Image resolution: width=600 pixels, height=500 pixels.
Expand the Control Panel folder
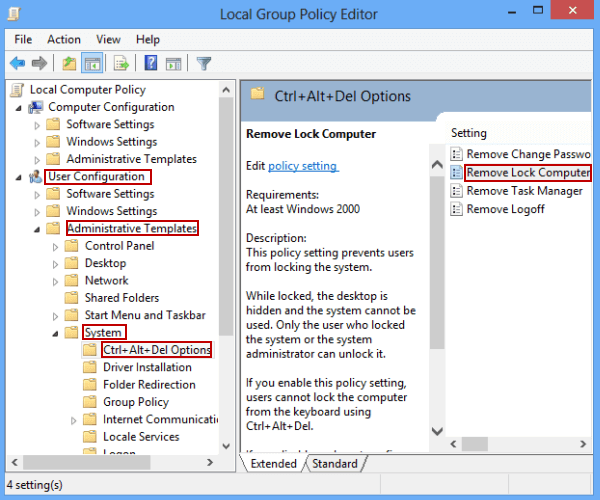(x=55, y=247)
